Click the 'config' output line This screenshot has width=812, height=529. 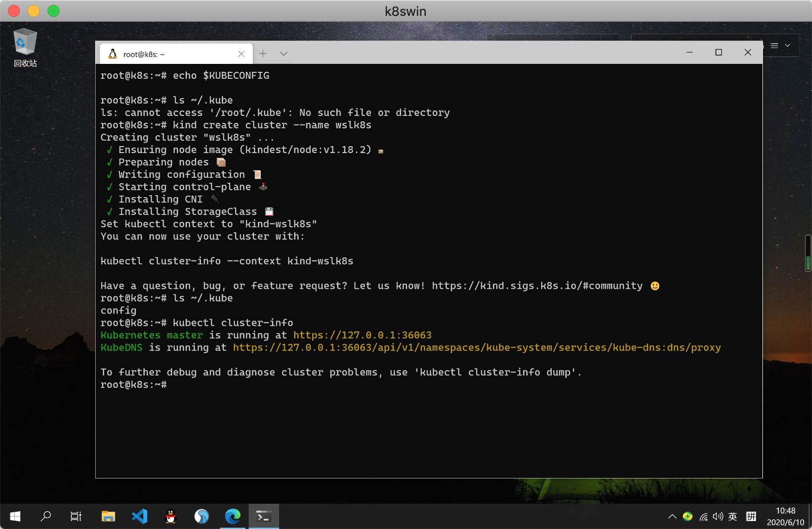coord(118,311)
